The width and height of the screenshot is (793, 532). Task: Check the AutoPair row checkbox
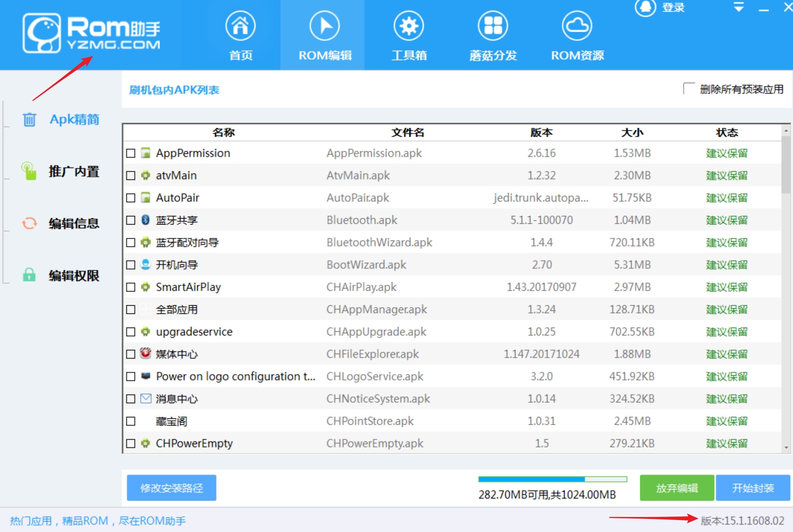tap(131, 198)
